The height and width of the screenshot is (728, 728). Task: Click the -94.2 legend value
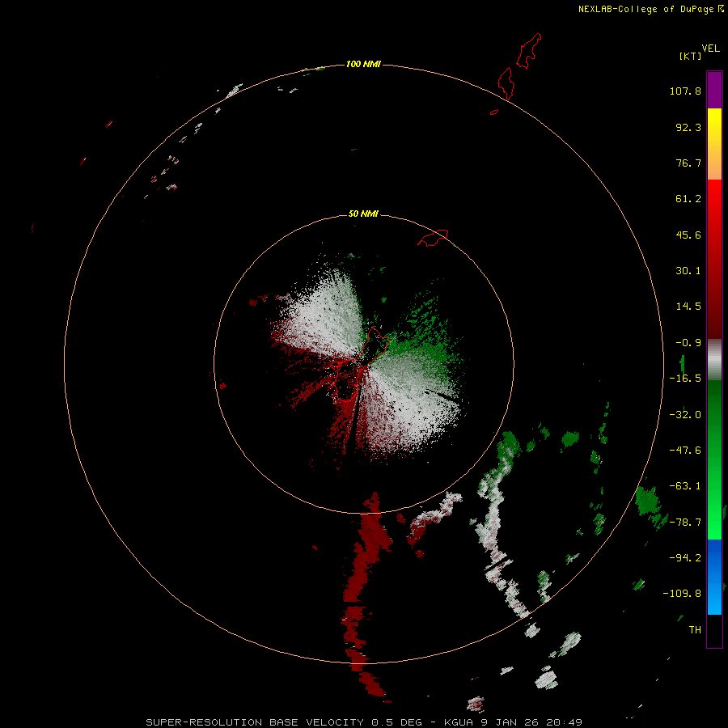click(685, 558)
